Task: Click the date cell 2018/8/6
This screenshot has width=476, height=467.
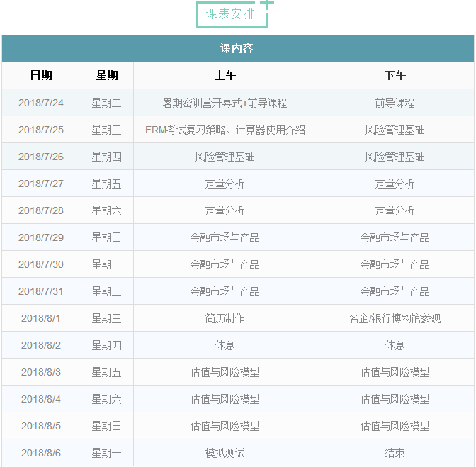Action: [41, 453]
